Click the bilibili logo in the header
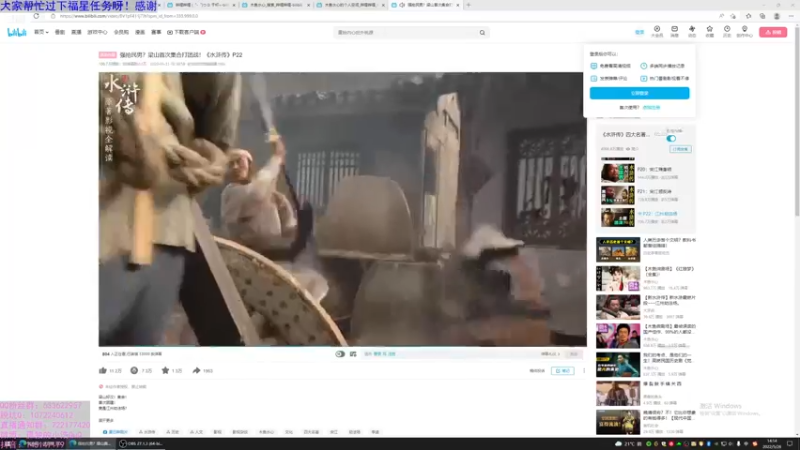 coord(17,32)
